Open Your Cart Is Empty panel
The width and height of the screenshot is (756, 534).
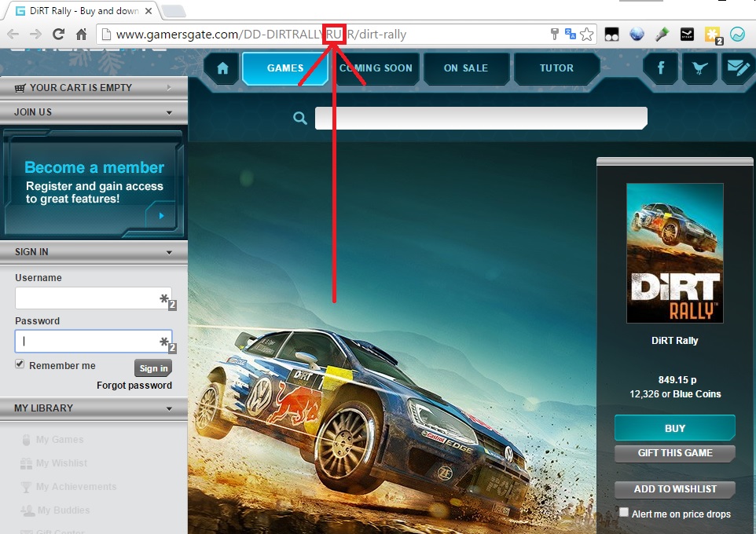[94, 88]
